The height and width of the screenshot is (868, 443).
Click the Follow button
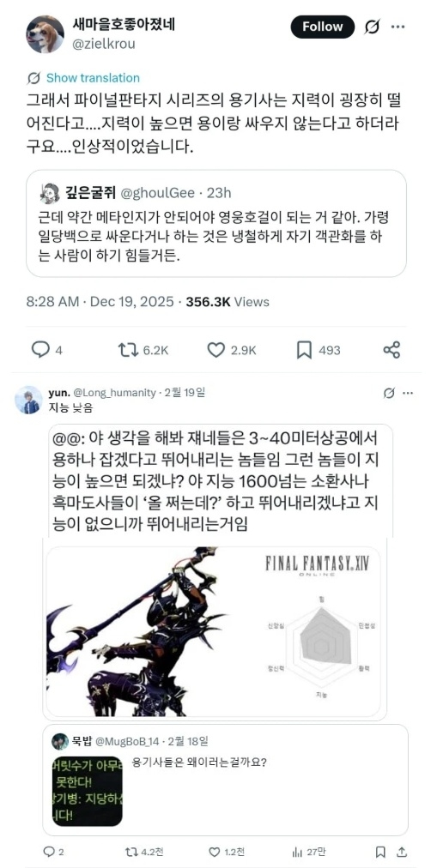pyautogui.click(x=322, y=27)
